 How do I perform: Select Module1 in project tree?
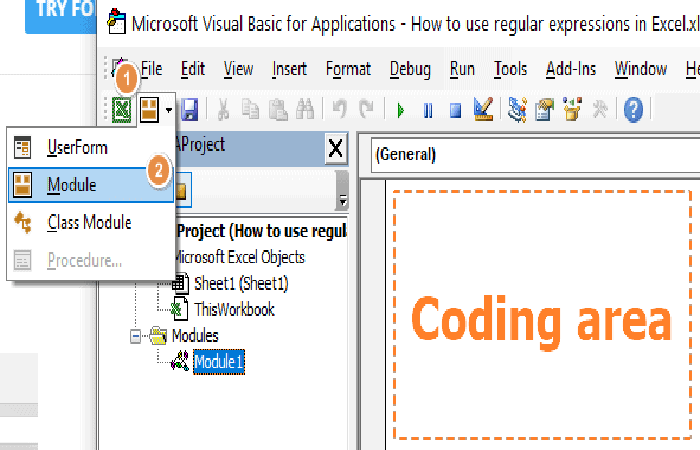pyautogui.click(x=219, y=362)
